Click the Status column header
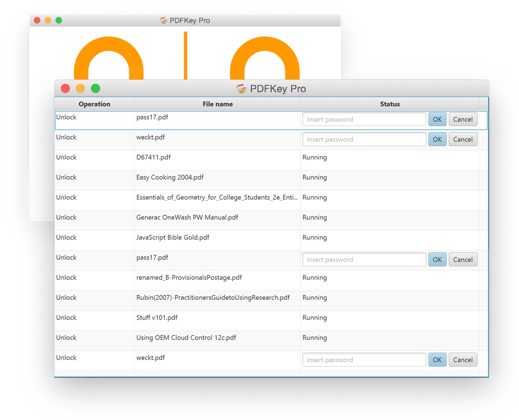Screen dimensions: 519x420 point(390,104)
